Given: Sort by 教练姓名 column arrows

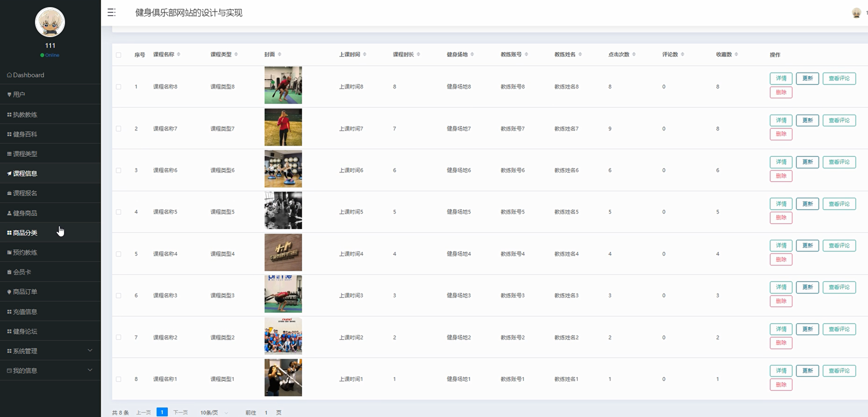Looking at the screenshot, I should (580, 54).
